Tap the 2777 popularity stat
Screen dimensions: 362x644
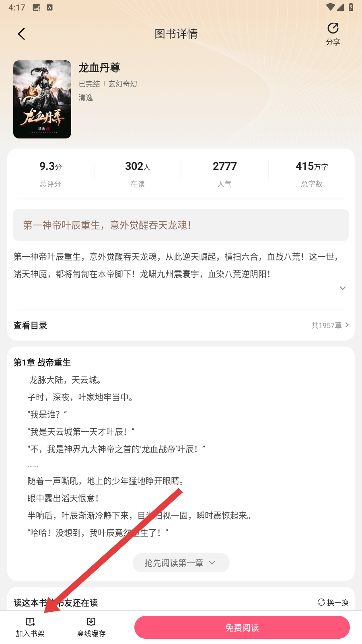[x=224, y=174]
